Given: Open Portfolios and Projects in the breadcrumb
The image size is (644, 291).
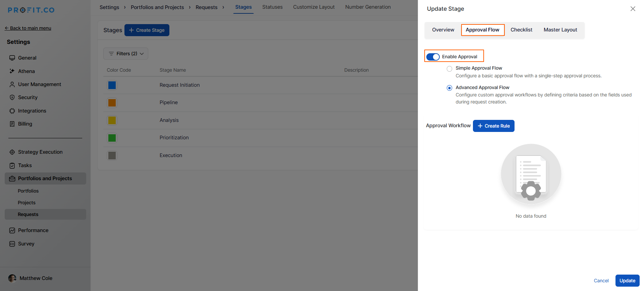Looking at the screenshot, I should point(157,7).
